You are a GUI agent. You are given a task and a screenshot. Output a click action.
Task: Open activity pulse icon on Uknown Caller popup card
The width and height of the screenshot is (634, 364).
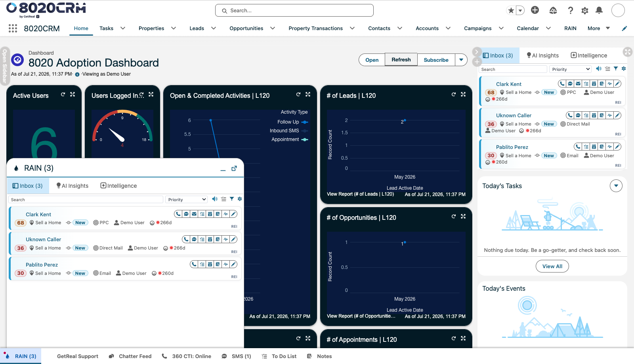226,239
